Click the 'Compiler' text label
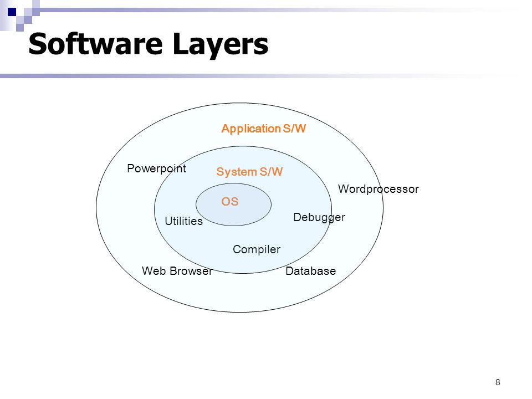 point(257,250)
